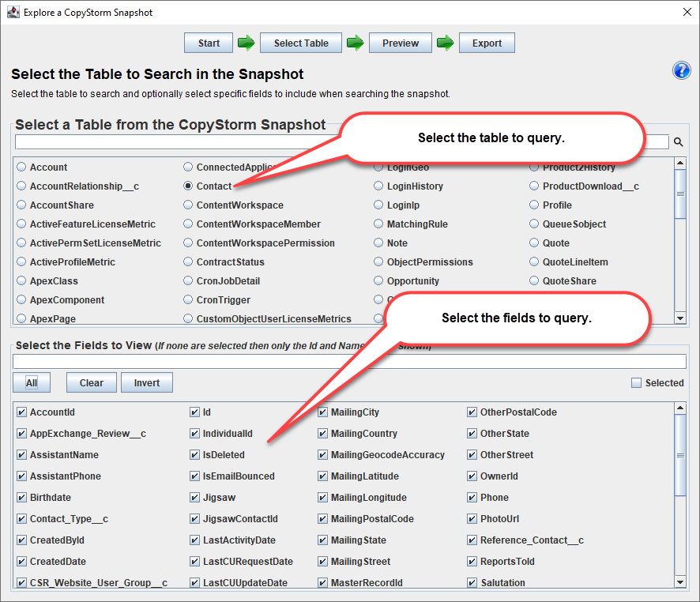
Task: Select the Quote table
Action: (x=534, y=243)
